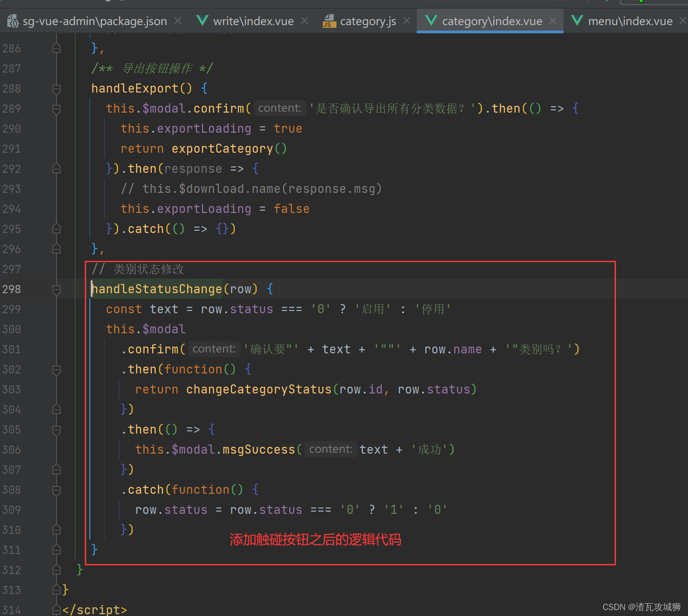
Task: Click the JSON file icon on package.json tab
Action: point(12,21)
